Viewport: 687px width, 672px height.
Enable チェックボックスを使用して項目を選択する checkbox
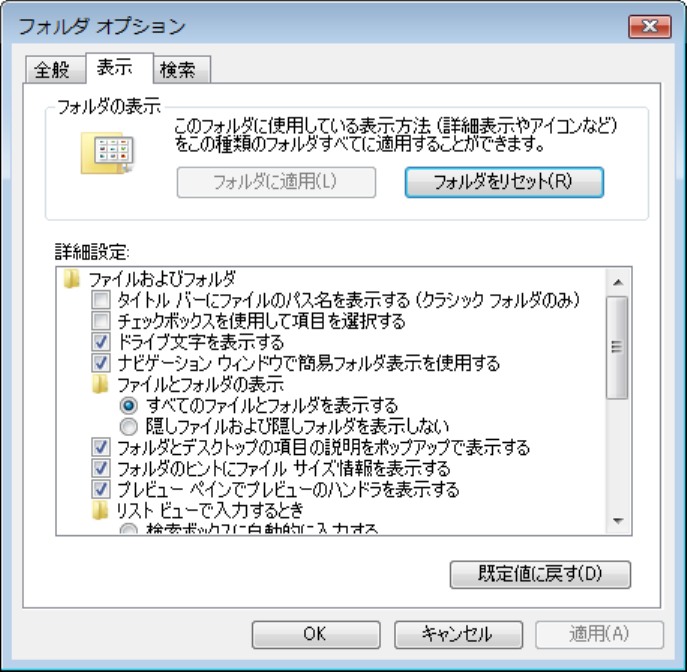point(101,321)
